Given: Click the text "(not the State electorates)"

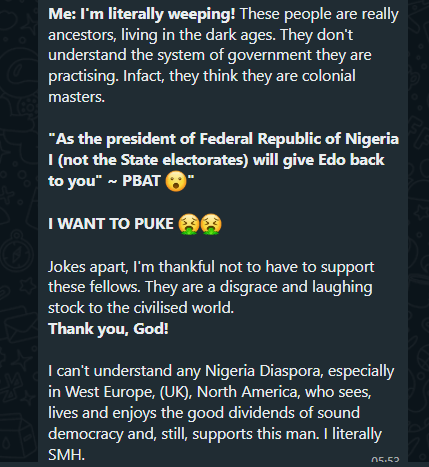Looking at the screenshot, I should [x=153, y=160].
